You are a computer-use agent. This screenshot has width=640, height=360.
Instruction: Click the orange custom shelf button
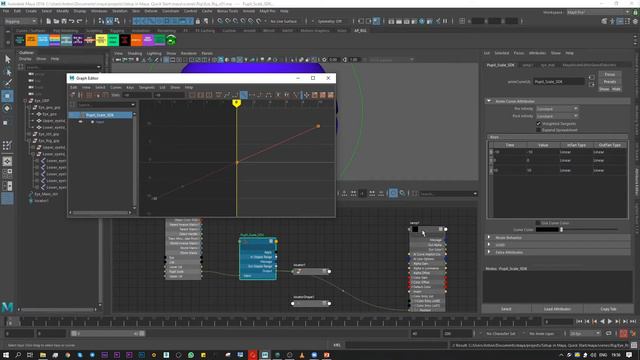(31, 40)
